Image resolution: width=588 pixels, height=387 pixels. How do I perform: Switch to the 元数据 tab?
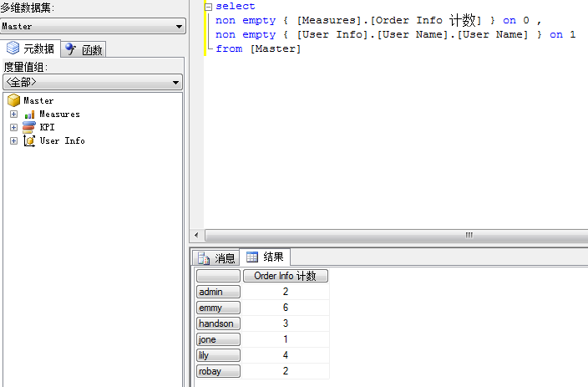pyautogui.click(x=30, y=48)
